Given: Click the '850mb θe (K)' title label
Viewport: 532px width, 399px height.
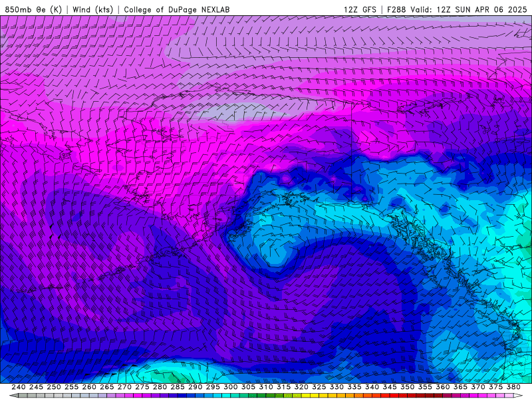Looking at the screenshot, I should click(33, 9).
